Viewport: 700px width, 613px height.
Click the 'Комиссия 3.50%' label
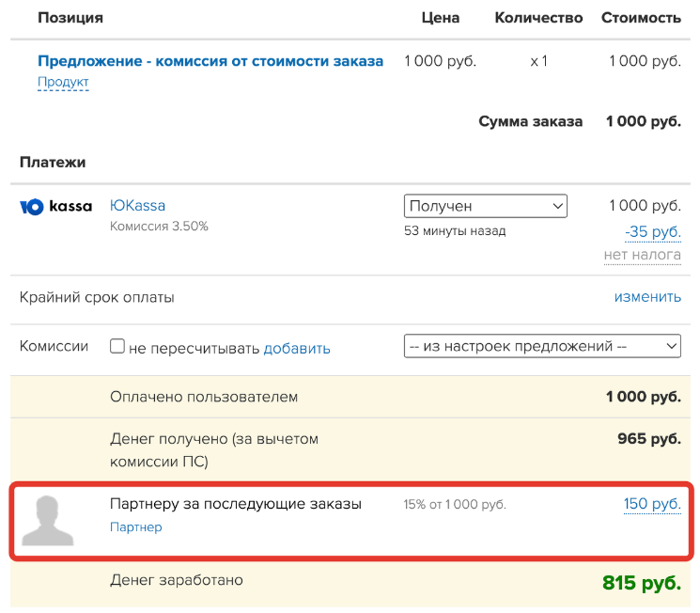tap(159, 227)
